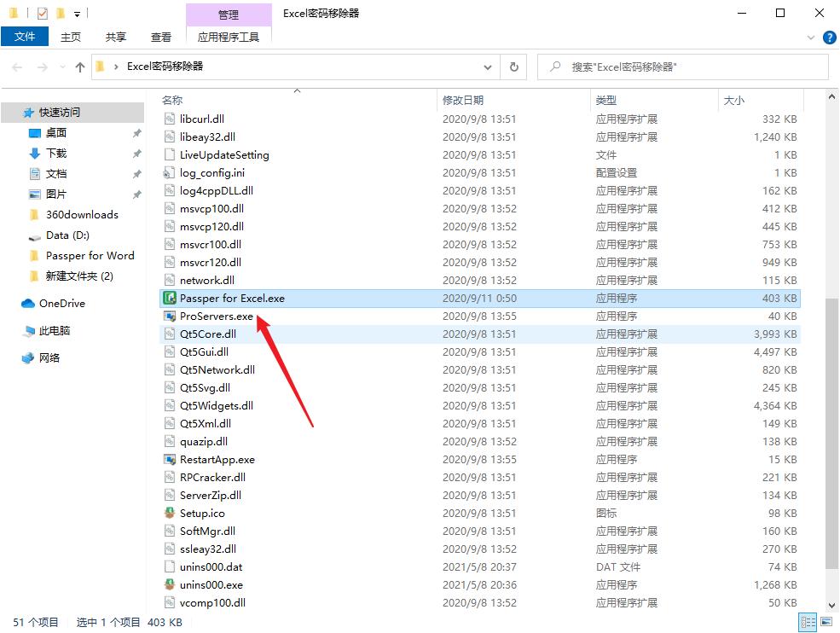Click the back navigation arrow

17,67
